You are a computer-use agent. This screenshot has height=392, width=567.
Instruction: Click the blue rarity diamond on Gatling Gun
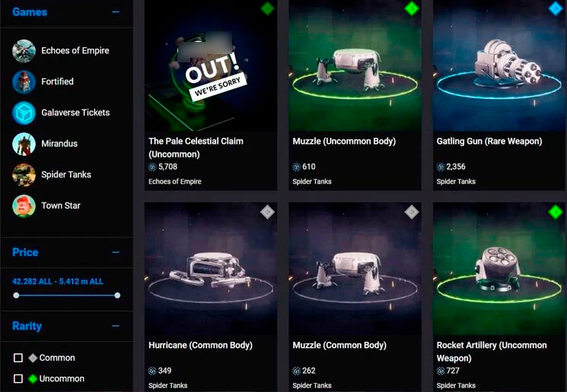pyautogui.click(x=556, y=8)
